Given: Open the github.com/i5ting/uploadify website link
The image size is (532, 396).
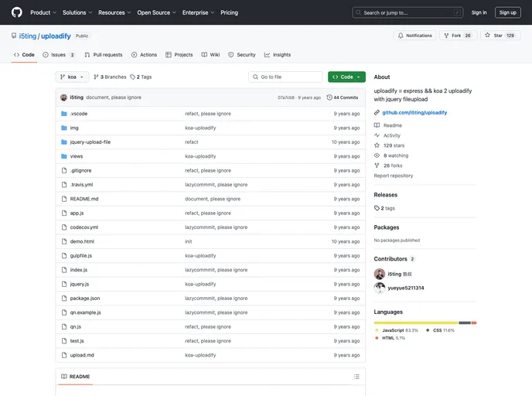Looking at the screenshot, I should click(414, 113).
